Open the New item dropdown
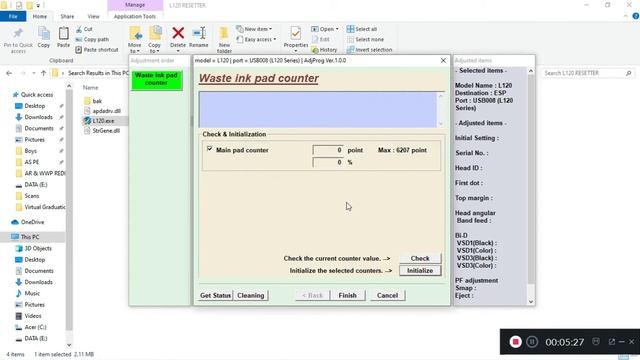Screen dimensions: 640x360 pos(254,29)
